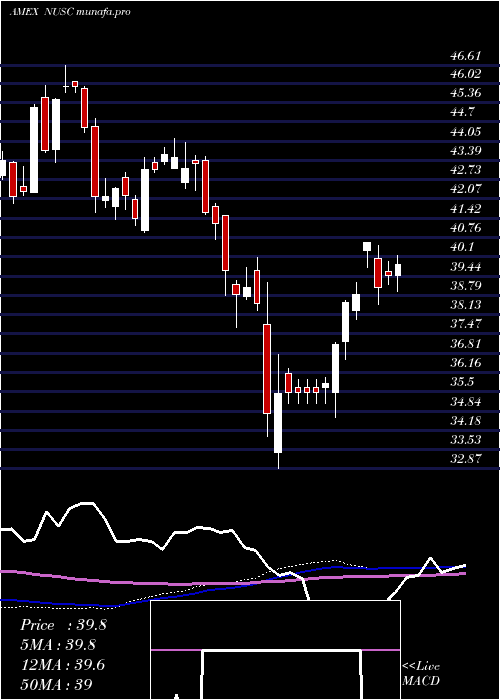Click the 40.1 price axis label
This screenshot has width=500, height=700.
[x=462, y=247]
